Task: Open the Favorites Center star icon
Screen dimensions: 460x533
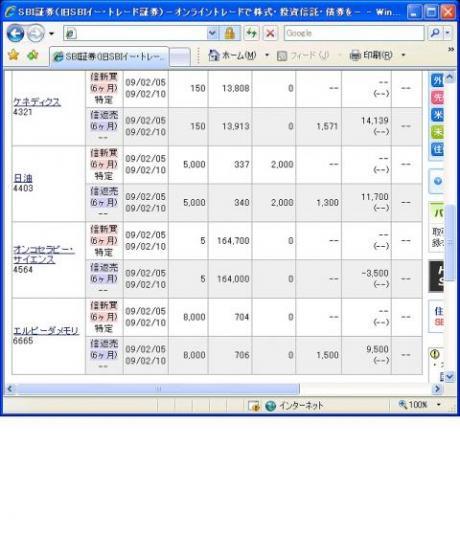Action: [x=13, y=55]
